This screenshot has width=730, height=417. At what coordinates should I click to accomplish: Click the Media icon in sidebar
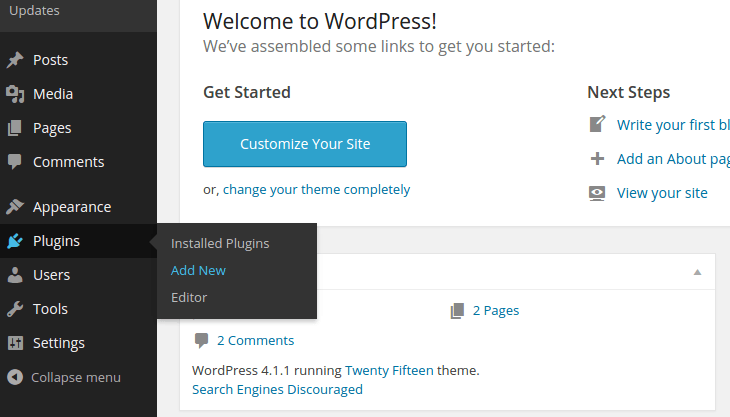[15, 94]
